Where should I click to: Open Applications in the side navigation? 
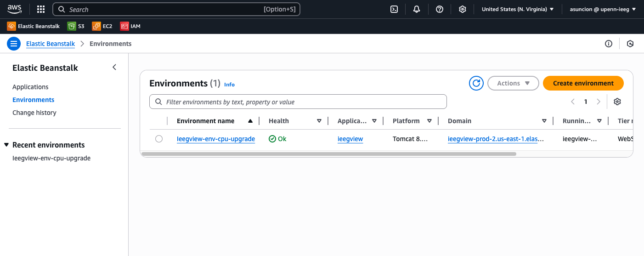pyautogui.click(x=30, y=87)
